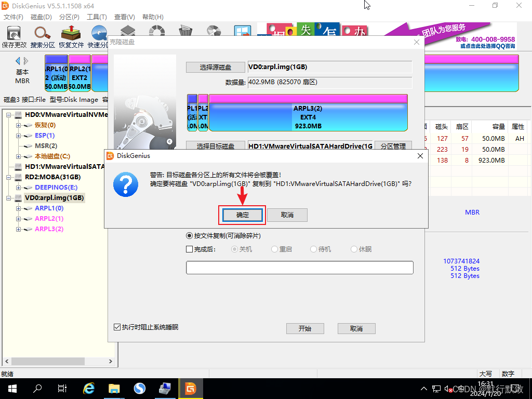Viewport: 532px width, 399px height.
Task: Click the 选择目标磁盘 button
Action: click(x=216, y=145)
